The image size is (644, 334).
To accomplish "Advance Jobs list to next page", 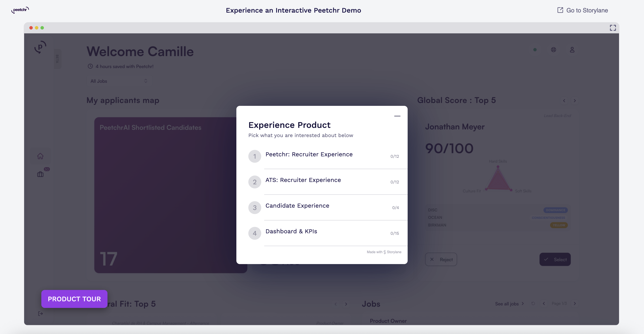I will 575,304.
